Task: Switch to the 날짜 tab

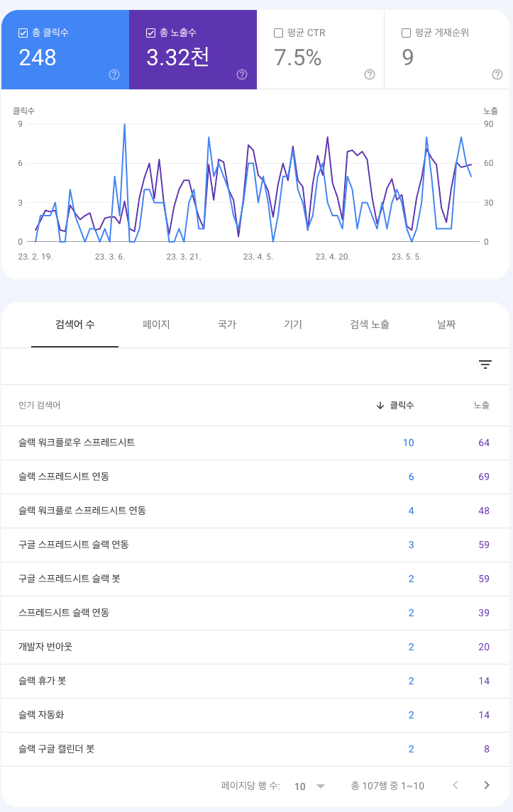Action: click(446, 325)
